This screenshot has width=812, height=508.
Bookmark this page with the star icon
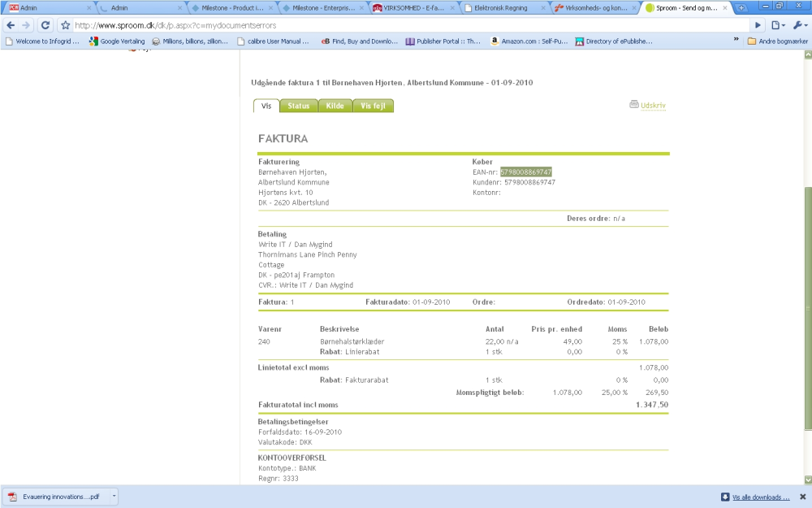(65, 25)
